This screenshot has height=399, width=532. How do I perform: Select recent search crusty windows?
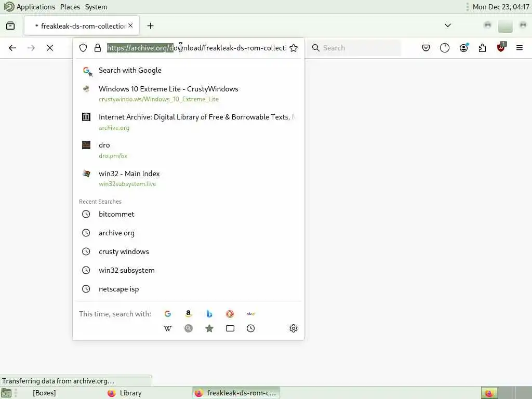[188, 251]
